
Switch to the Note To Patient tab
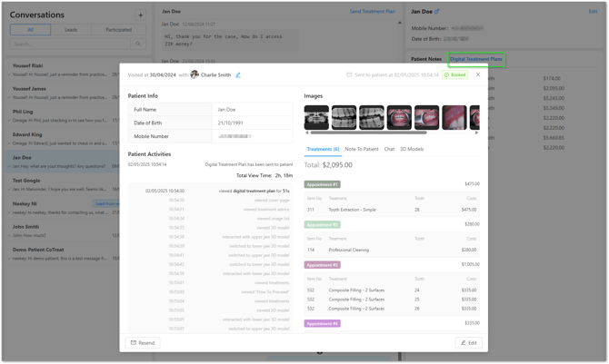tap(362, 149)
